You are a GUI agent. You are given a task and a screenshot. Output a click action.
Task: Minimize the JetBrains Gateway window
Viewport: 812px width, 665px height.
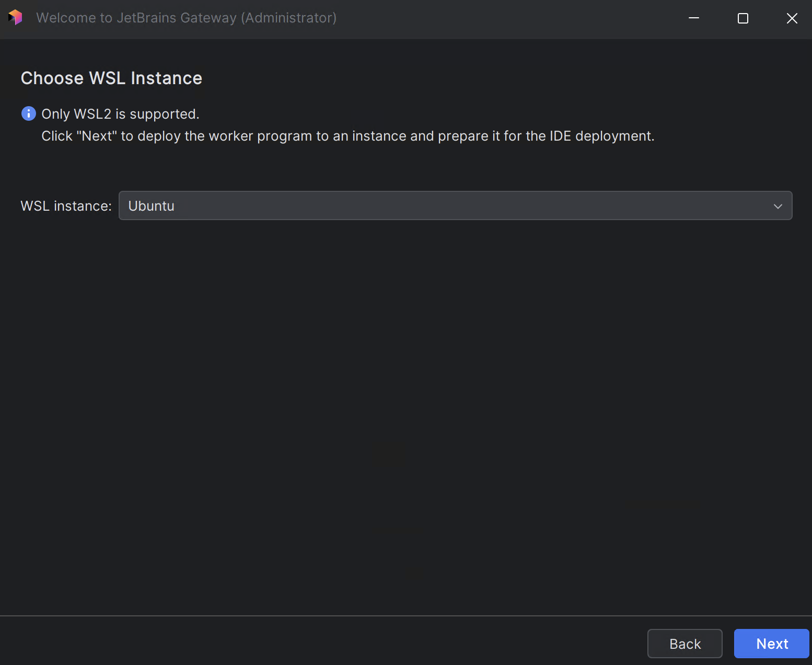tap(693, 18)
